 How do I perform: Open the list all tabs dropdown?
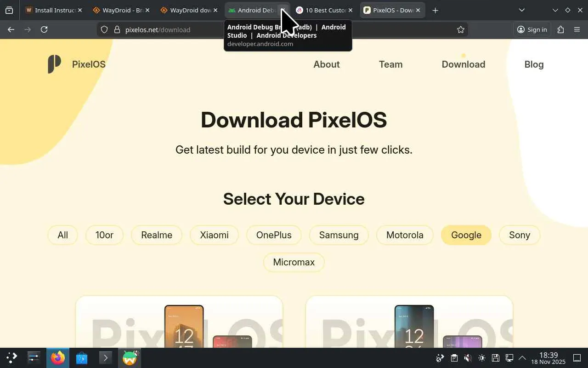[x=521, y=10]
